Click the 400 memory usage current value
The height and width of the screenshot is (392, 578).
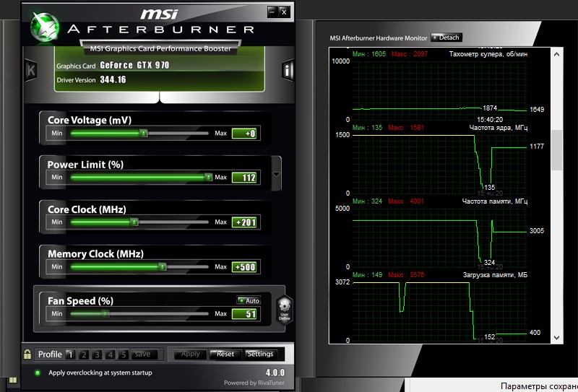[535, 332]
